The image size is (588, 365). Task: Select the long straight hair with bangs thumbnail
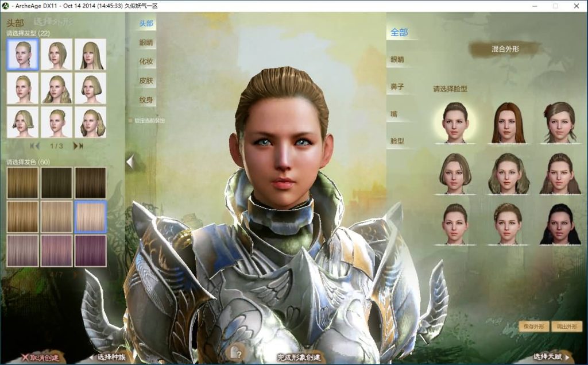click(90, 55)
